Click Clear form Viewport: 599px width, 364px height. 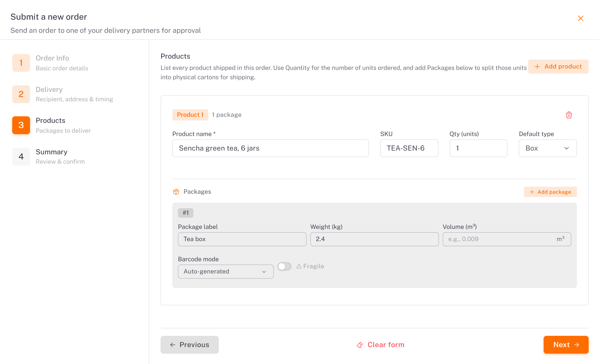click(x=380, y=345)
